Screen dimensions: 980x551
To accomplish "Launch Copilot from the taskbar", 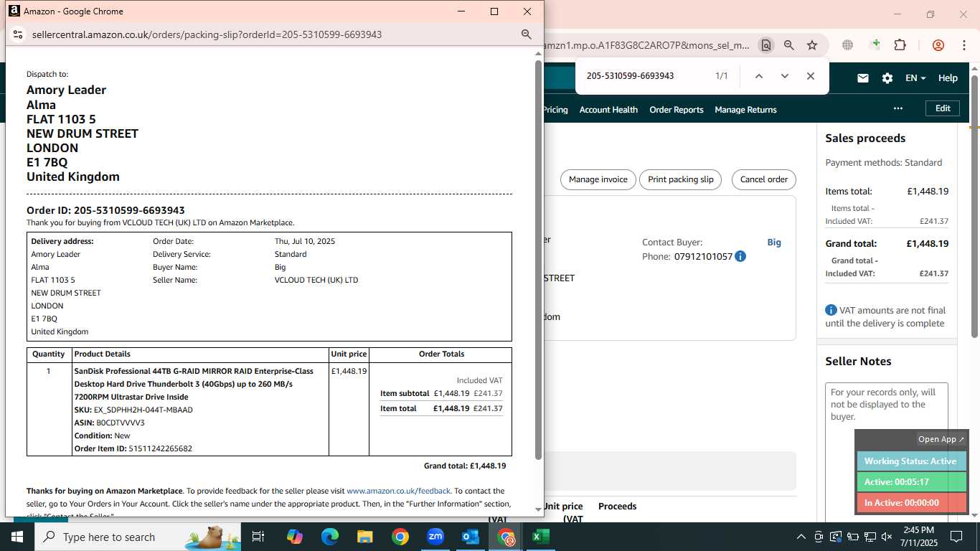I will 294,537.
